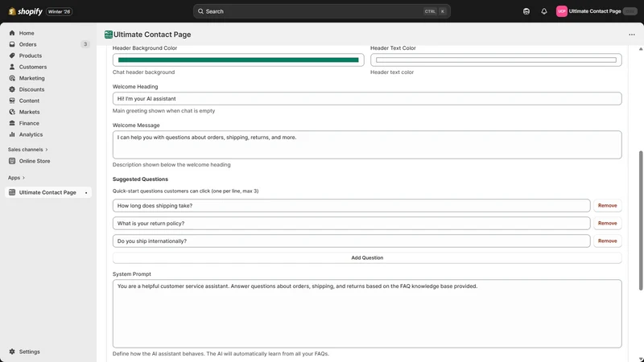Remove the 'What is your return policy?' question
The height and width of the screenshot is (362, 644).
point(607,224)
